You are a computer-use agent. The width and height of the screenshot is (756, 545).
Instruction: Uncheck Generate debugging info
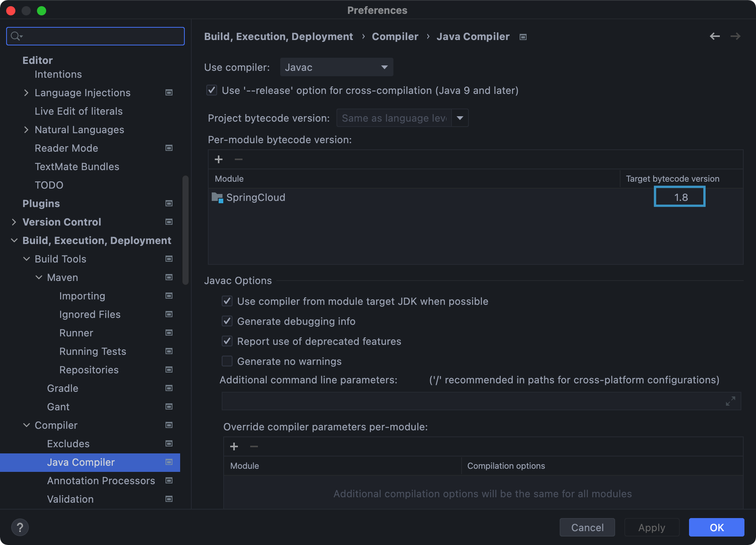[x=227, y=321]
